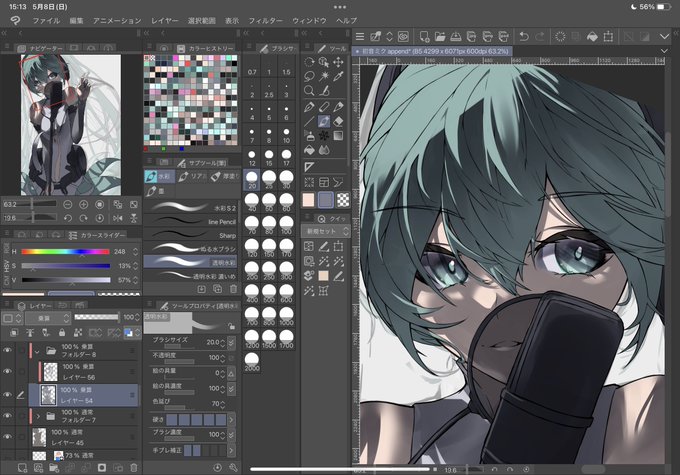
Task: Expand the command bar overflow chevron
Action: point(664,36)
